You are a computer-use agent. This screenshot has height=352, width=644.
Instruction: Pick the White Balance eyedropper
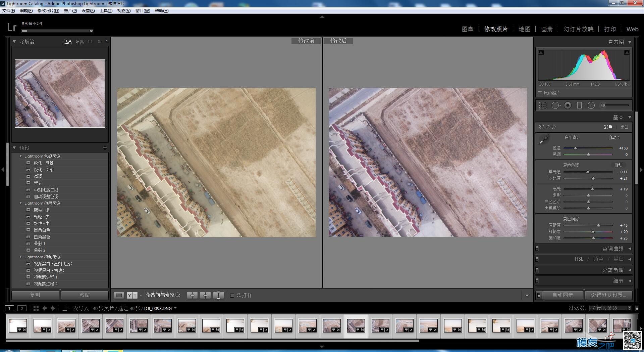click(544, 139)
